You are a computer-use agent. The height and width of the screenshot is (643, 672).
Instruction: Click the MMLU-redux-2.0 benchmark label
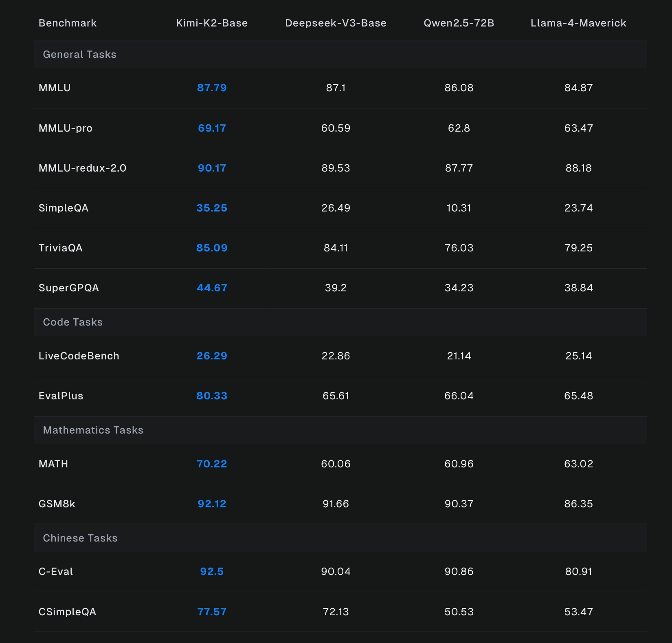click(82, 168)
